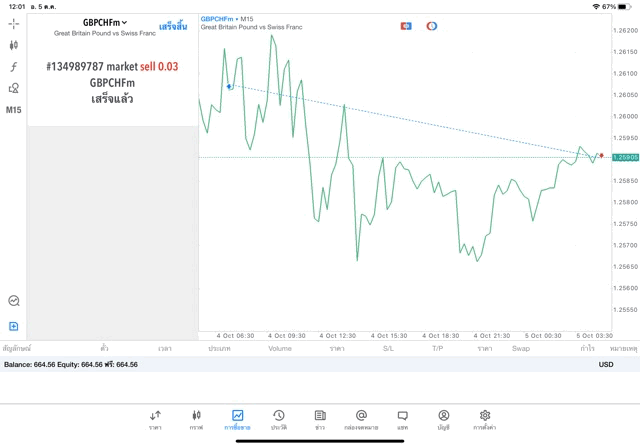Sort by Swap column header

tap(521, 348)
